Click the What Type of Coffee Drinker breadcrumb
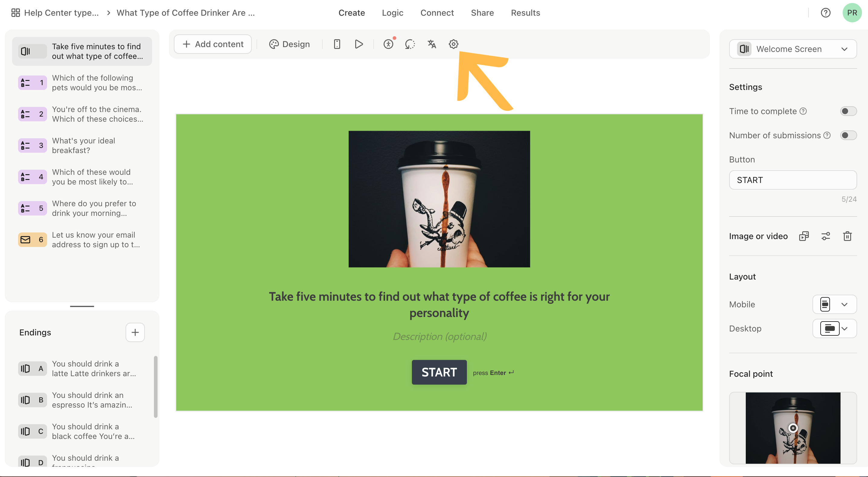Image resolution: width=868 pixels, height=477 pixels. (x=186, y=13)
